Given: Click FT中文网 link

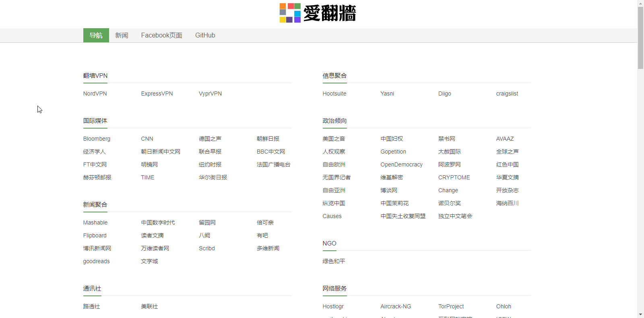Looking at the screenshot, I should pyautogui.click(x=95, y=164).
